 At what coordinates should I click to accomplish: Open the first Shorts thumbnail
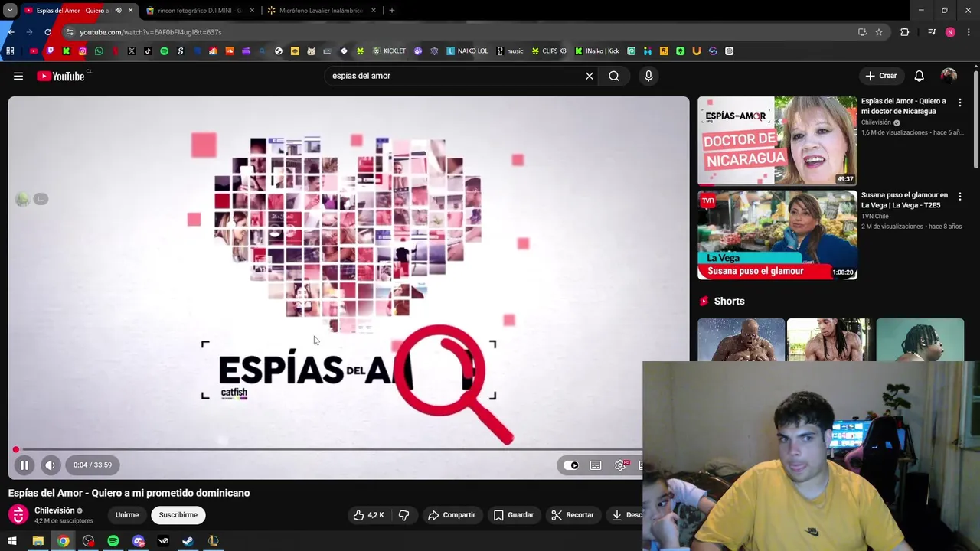pos(741,340)
